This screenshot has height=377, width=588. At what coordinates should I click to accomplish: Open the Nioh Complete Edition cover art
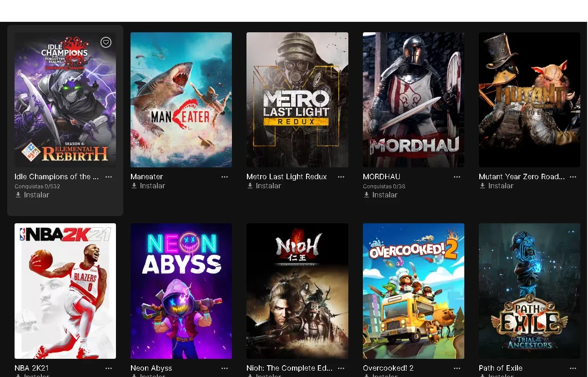[297, 291]
